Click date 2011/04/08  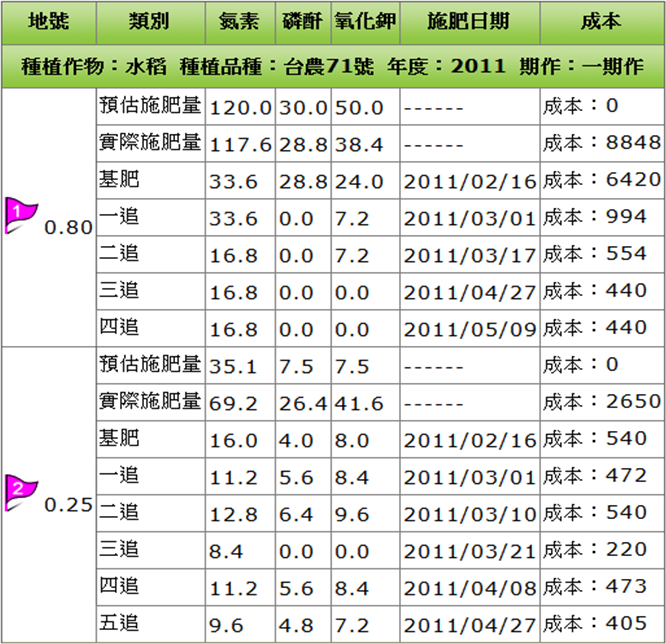click(x=470, y=589)
